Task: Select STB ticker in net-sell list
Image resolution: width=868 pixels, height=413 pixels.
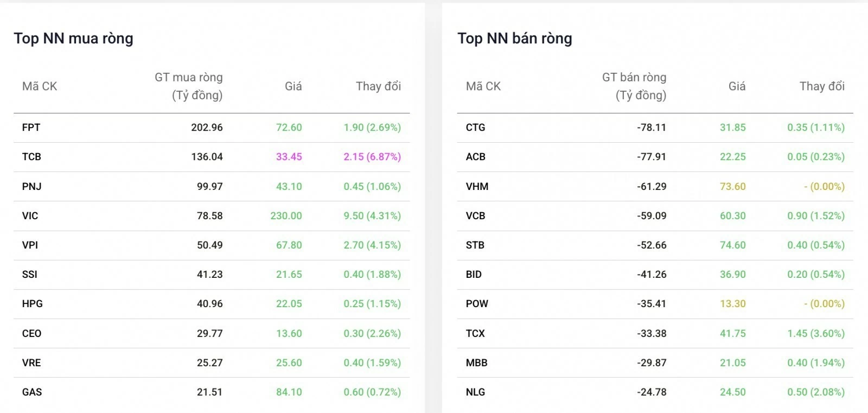Action: [x=475, y=245]
